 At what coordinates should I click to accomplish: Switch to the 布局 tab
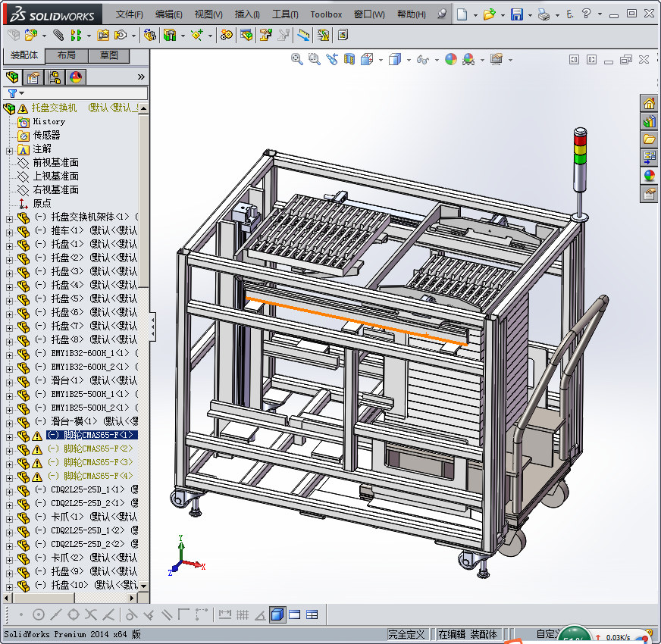pos(66,56)
